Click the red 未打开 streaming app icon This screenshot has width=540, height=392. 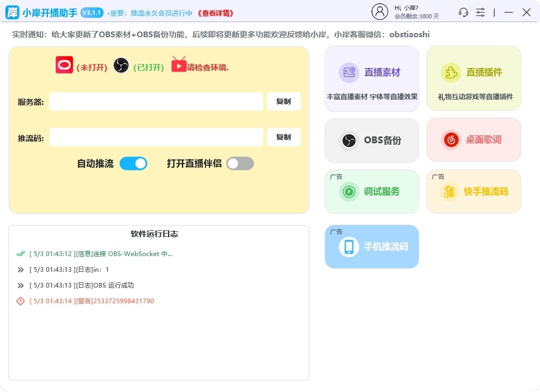click(x=65, y=65)
